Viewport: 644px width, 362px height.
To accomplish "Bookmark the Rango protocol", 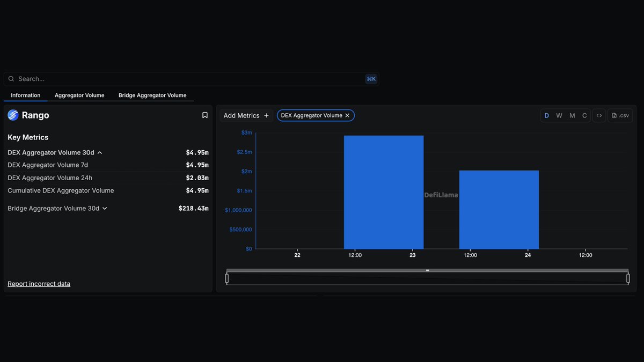I will (x=204, y=115).
